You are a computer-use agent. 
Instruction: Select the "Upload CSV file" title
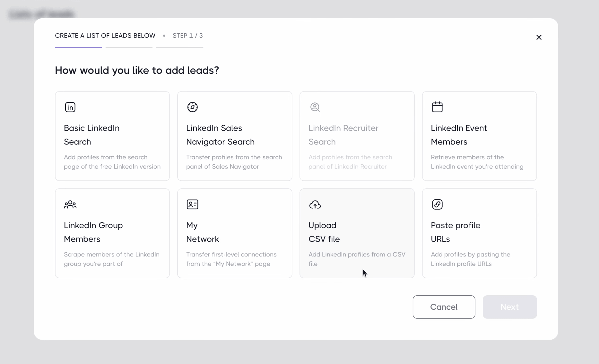[324, 232]
